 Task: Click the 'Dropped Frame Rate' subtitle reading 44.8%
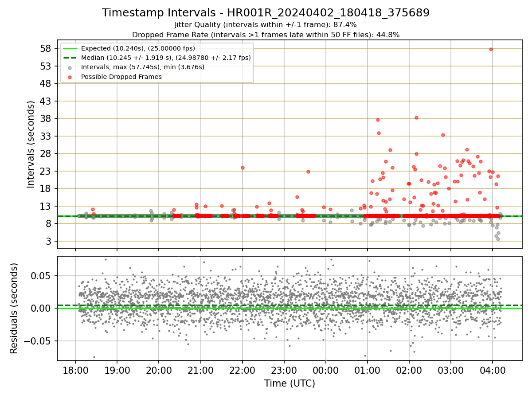pyautogui.click(x=266, y=35)
